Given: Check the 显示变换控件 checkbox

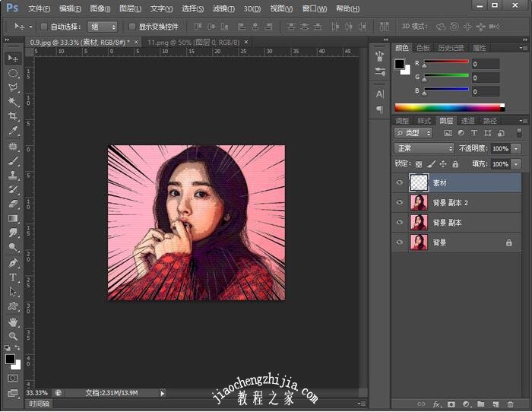Looking at the screenshot, I should [x=132, y=27].
